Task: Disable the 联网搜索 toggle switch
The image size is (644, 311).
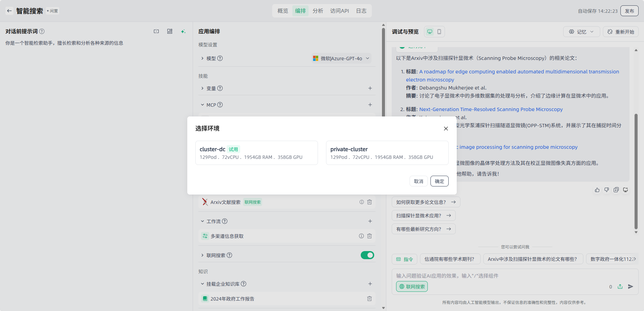Action: (367, 255)
